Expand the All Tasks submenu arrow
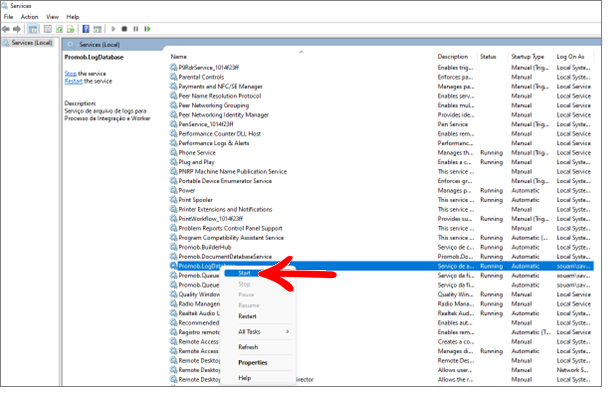 pyautogui.click(x=288, y=332)
